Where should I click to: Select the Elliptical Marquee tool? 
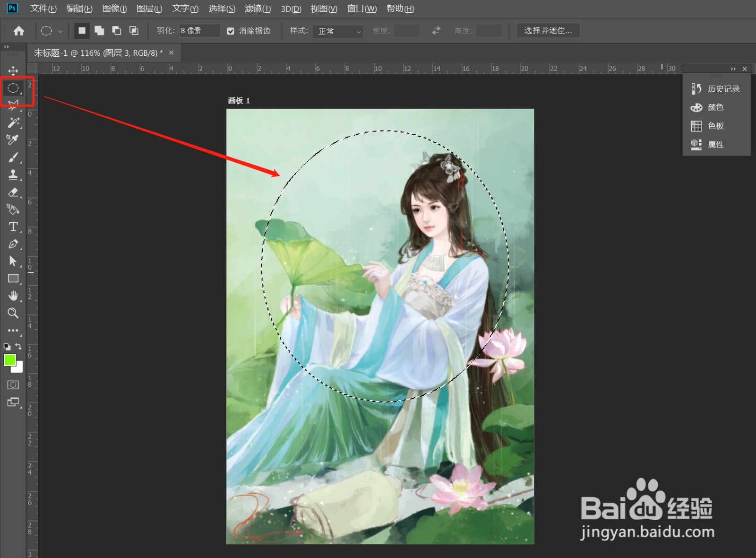pos(13,88)
